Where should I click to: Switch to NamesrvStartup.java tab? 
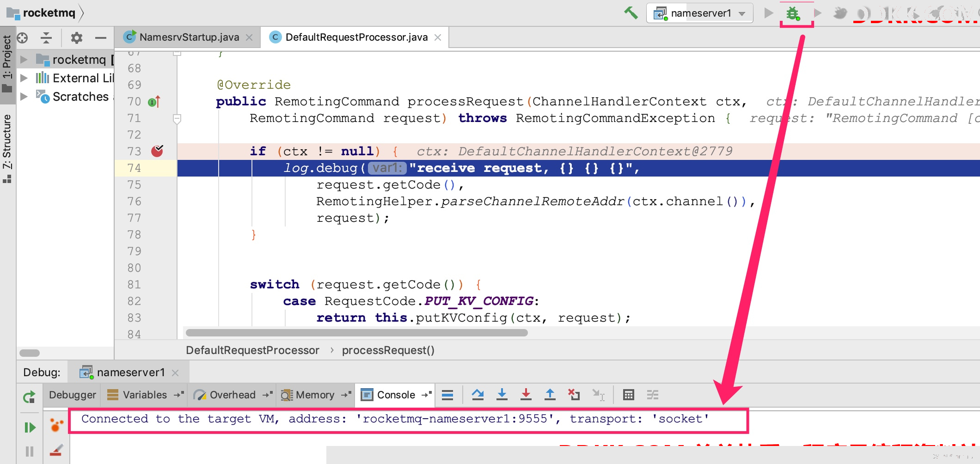[x=189, y=37]
